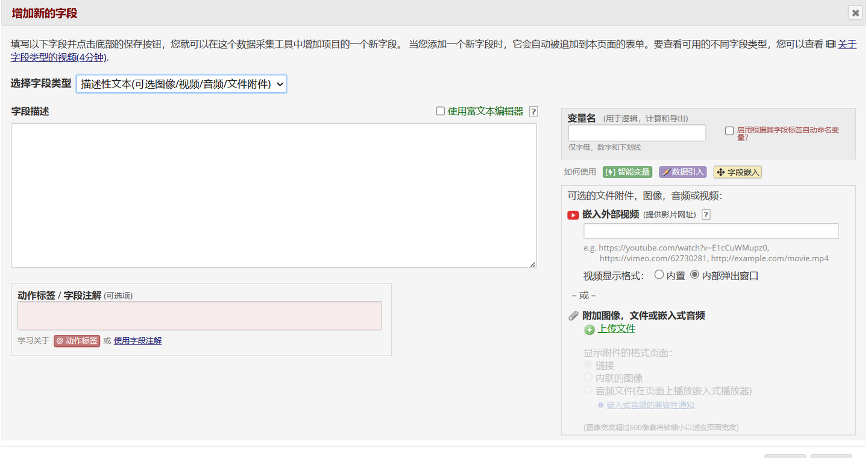点击紫色的数据引入图标按钮

pyautogui.click(x=682, y=171)
